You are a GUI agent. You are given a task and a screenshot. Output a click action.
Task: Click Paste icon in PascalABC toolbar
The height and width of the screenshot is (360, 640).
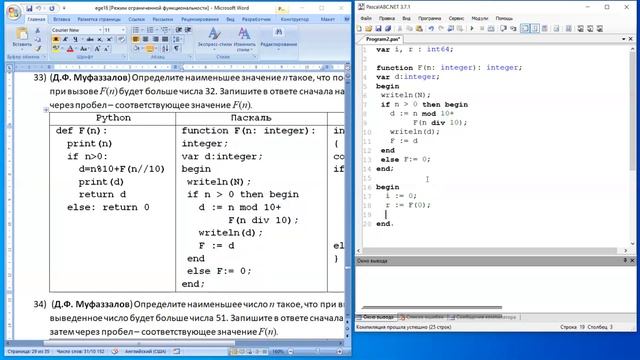419,29
